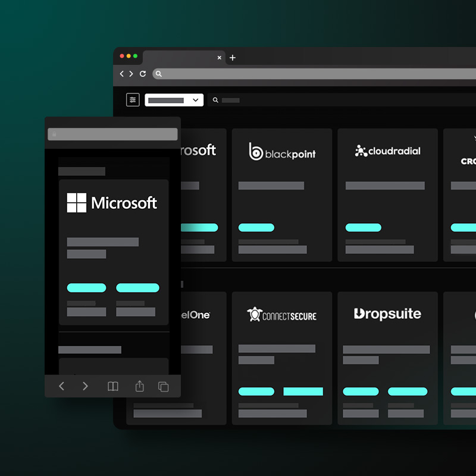Screen dimensions: 476x476
Task: Click the cyan button on the blackpoint card
Action: coord(256,227)
